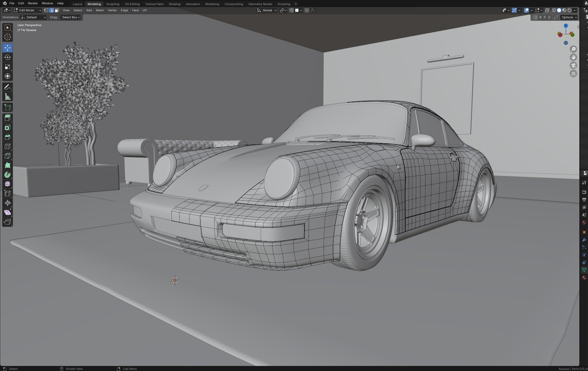
Task: Switch to face select mode
Action: (x=57, y=10)
